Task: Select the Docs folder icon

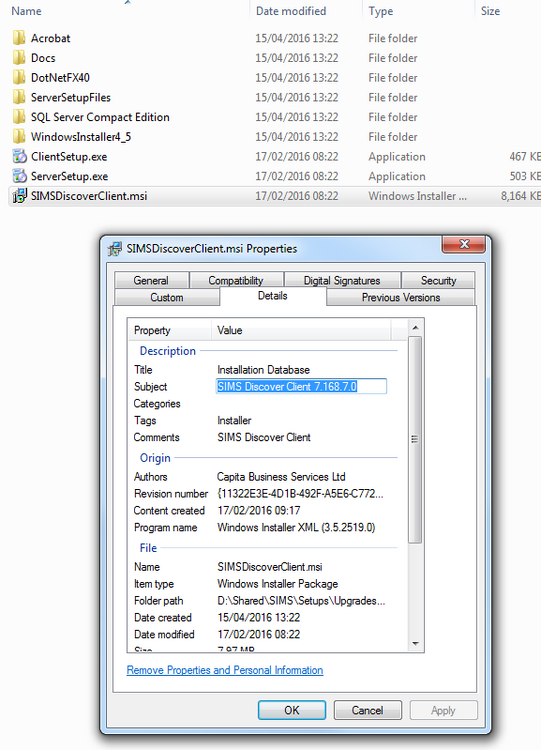Action: pyautogui.click(x=19, y=57)
